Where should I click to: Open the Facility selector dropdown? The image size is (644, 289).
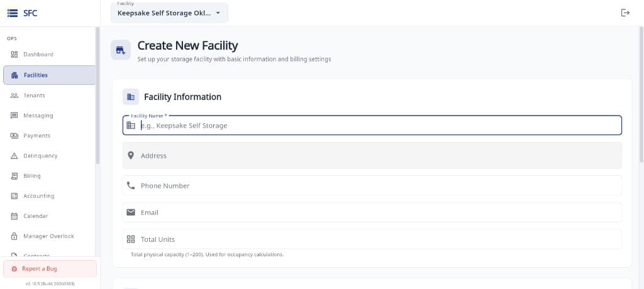click(169, 13)
